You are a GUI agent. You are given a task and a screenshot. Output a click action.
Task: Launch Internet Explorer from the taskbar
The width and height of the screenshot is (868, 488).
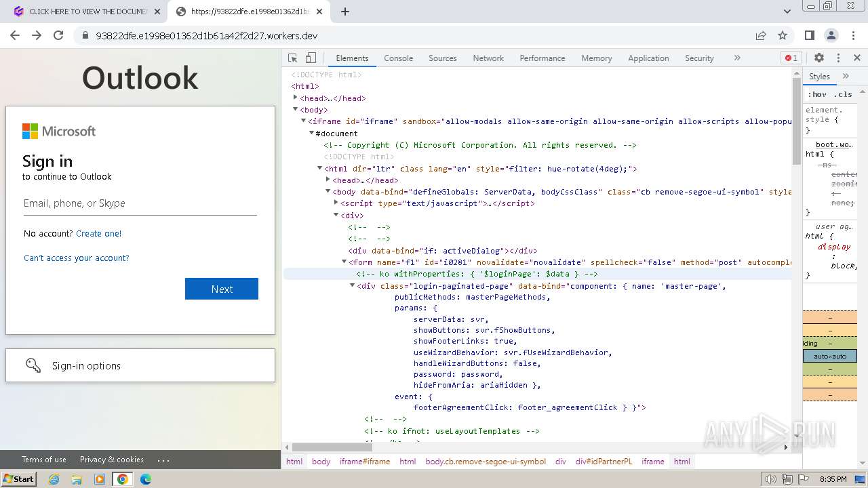coord(54,479)
